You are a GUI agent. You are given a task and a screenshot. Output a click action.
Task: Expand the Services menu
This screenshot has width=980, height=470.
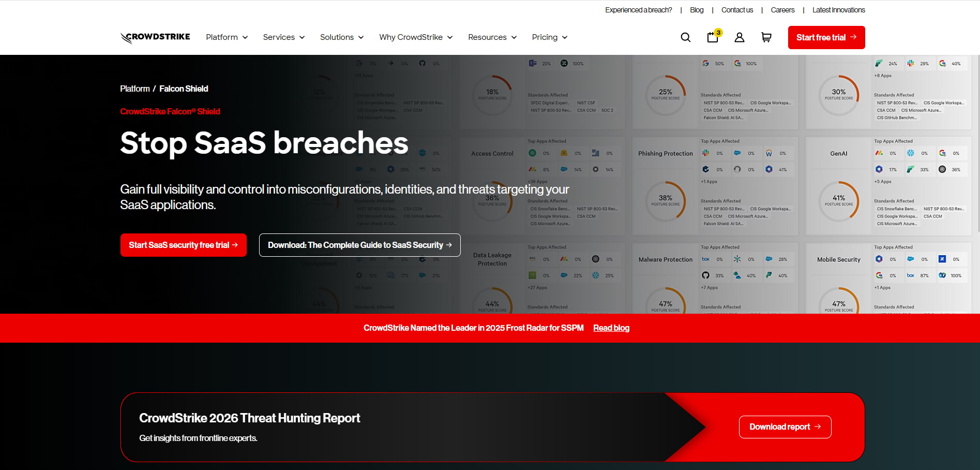coord(283,37)
